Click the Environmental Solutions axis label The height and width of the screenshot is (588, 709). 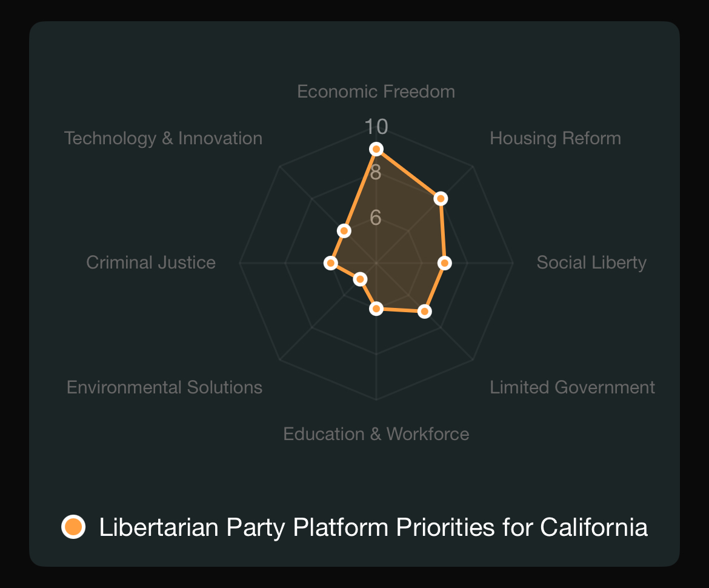(165, 387)
